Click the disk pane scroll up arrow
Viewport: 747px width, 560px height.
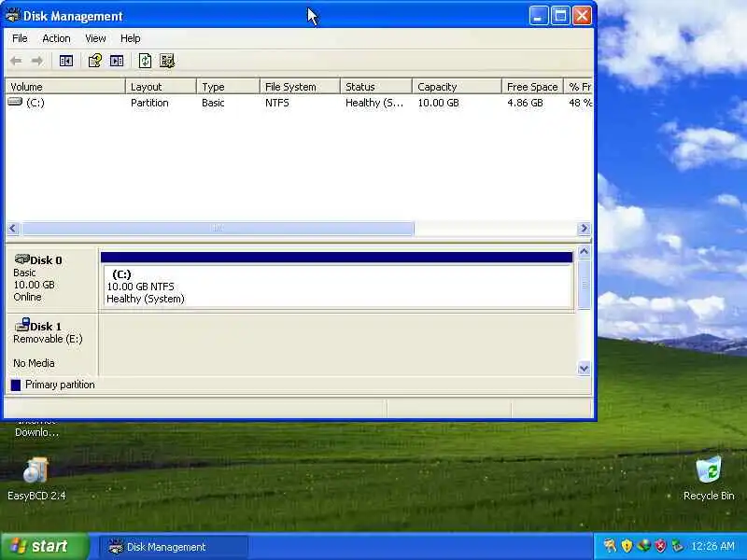585,251
